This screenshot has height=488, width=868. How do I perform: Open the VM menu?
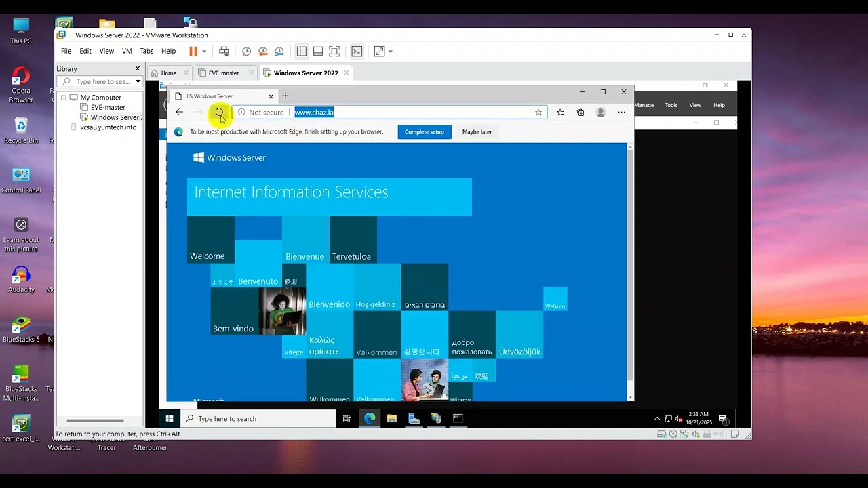[x=127, y=51]
